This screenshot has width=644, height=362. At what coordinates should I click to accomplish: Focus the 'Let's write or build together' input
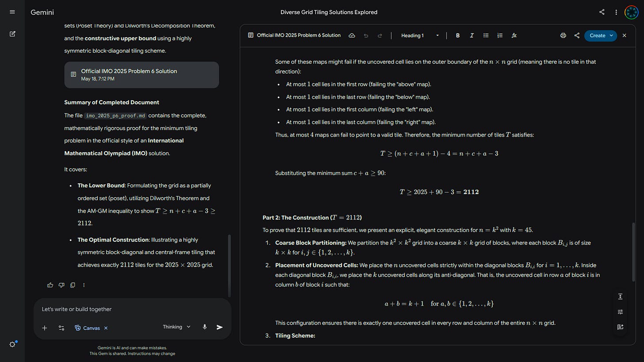point(133,309)
